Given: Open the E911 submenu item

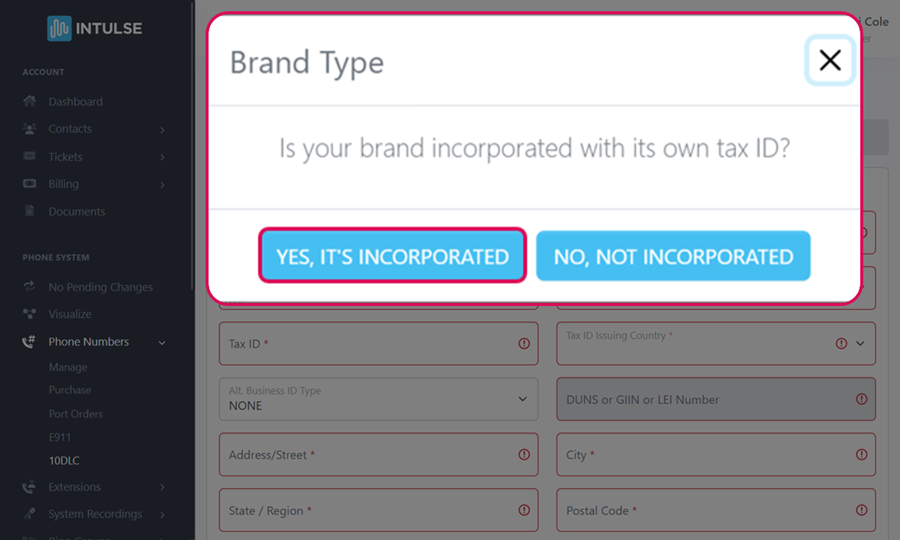Looking at the screenshot, I should pos(60,438).
